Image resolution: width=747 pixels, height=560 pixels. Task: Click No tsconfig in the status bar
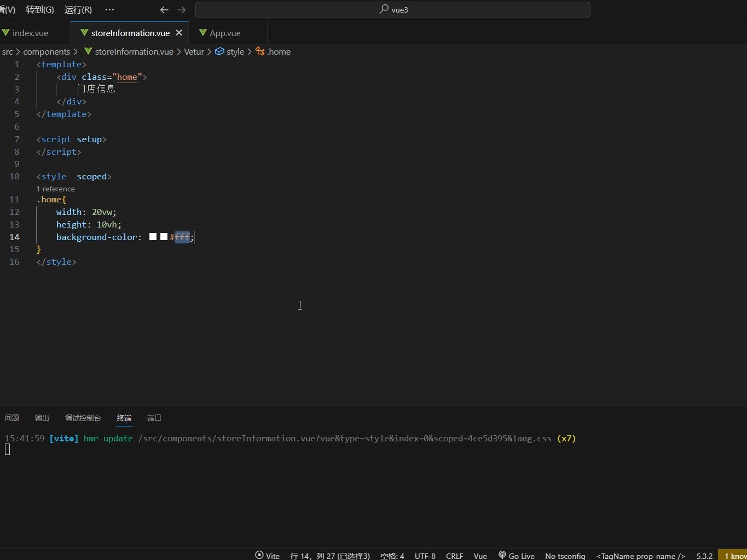565,556
